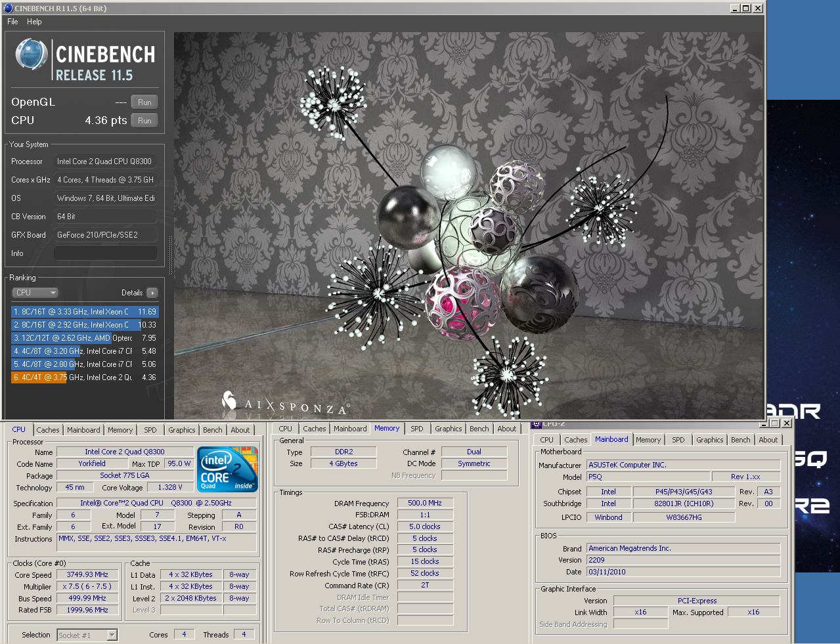840x644 pixels.
Task: Run the OpenGL benchmark
Action: click(x=144, y=102)
